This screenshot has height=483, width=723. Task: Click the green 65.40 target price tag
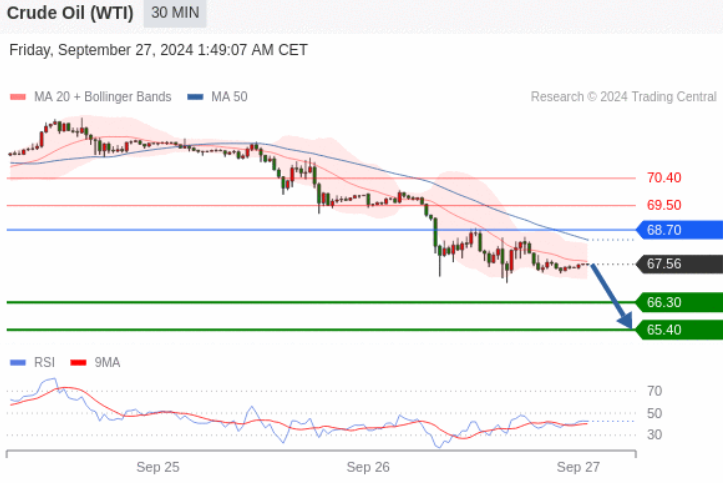(679, 330)
